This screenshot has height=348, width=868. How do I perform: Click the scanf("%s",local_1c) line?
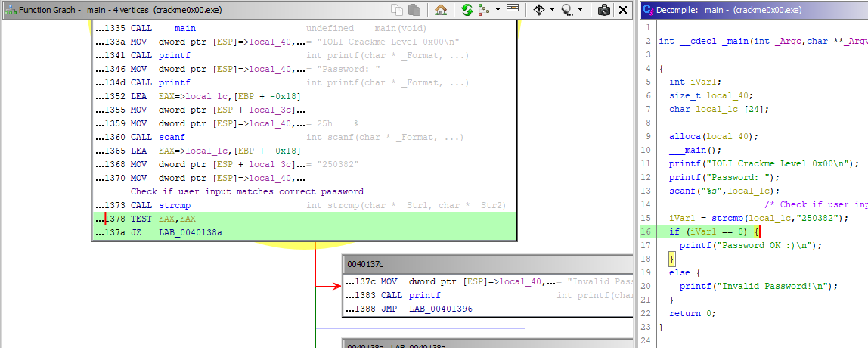pos(724,191)
